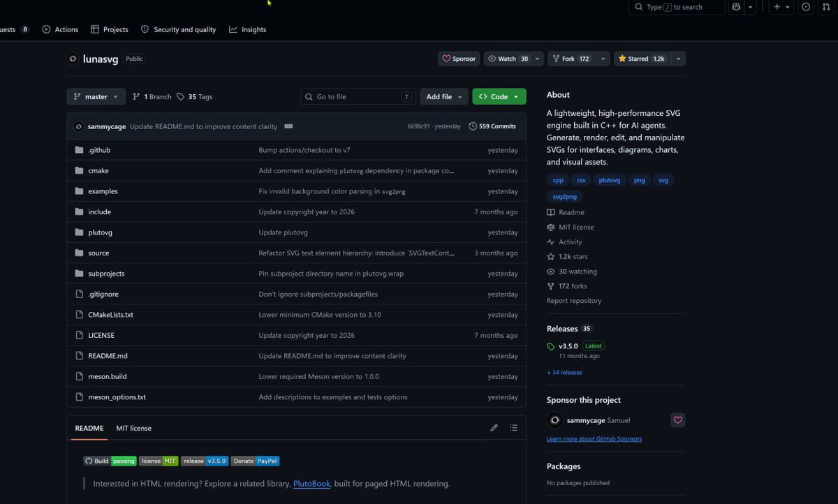The width and height of the screenshot is (838, 504).
Task: Click the plutovg folder icon
Action: point(79,232)
